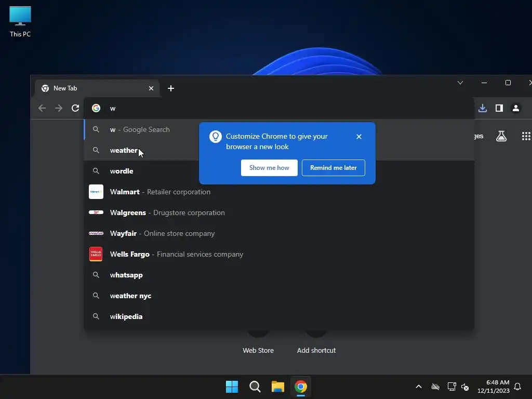Image resolution: width=532 pixels, height=399 pixels.
Task: Open the This PC desktop icon
Action: pyautogui.click(x=20, y=22)
